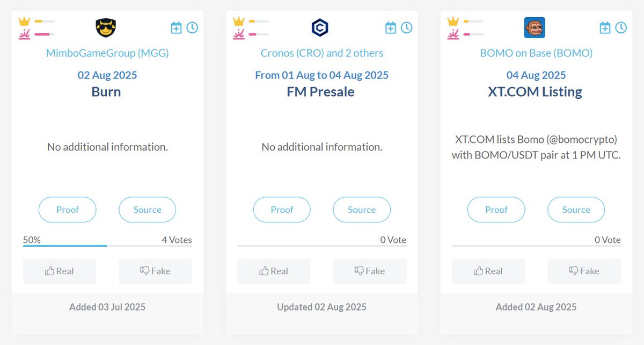Click the add-to-calendar icon on MimboGameGroup card

coord(176,27)
